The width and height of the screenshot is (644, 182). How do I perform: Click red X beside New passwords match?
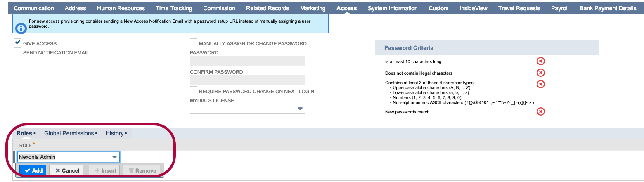coord(540,111)
